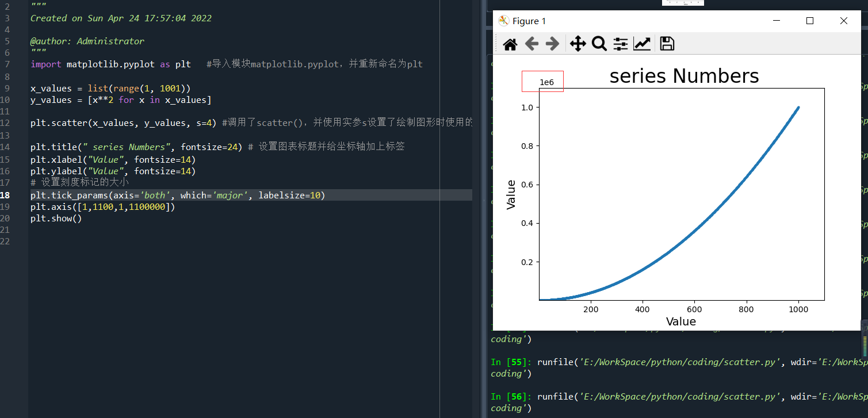Screen dimensions: 868x418
Task: Toggle the Pan tool in the figure toolbar
Action: pyautogui.click(x=578, y=43)
